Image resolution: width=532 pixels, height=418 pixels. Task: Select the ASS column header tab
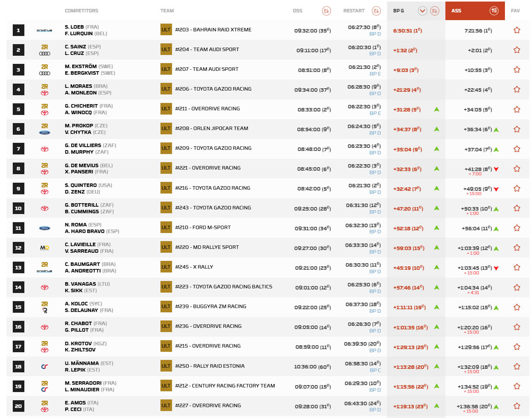pos(457,11)
